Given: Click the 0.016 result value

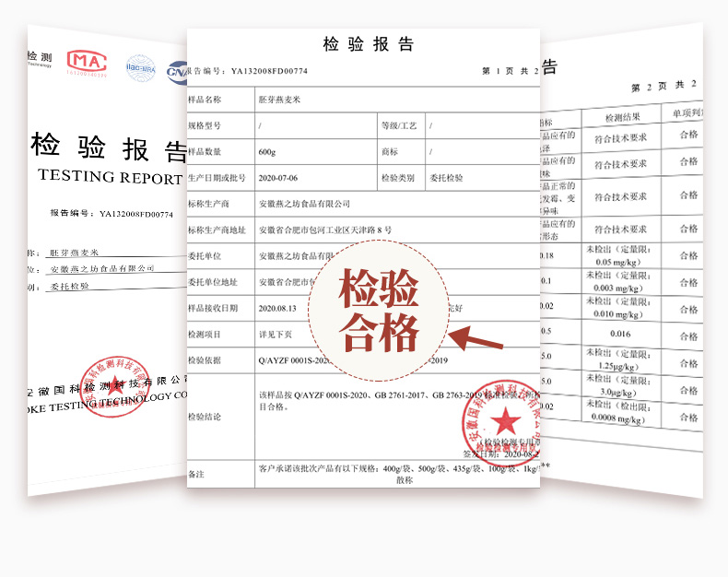Looking at the screenshot, I should tap(620, 334).
